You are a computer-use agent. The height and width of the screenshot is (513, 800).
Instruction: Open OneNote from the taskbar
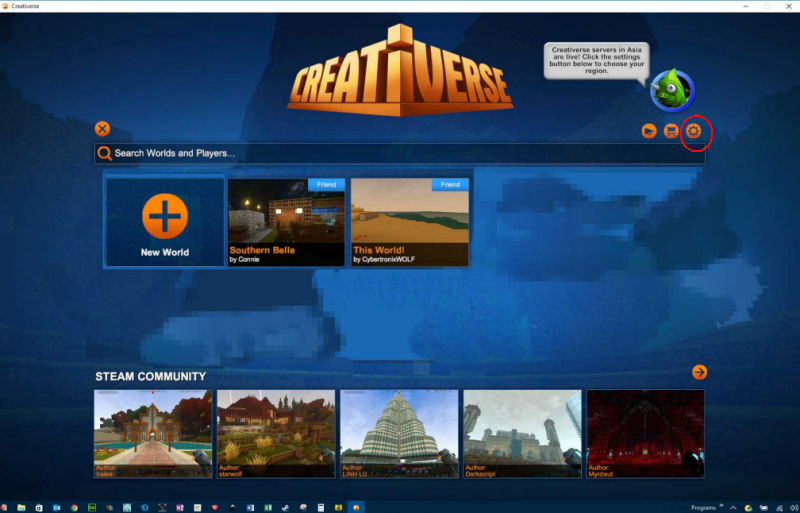click(180, 508)
